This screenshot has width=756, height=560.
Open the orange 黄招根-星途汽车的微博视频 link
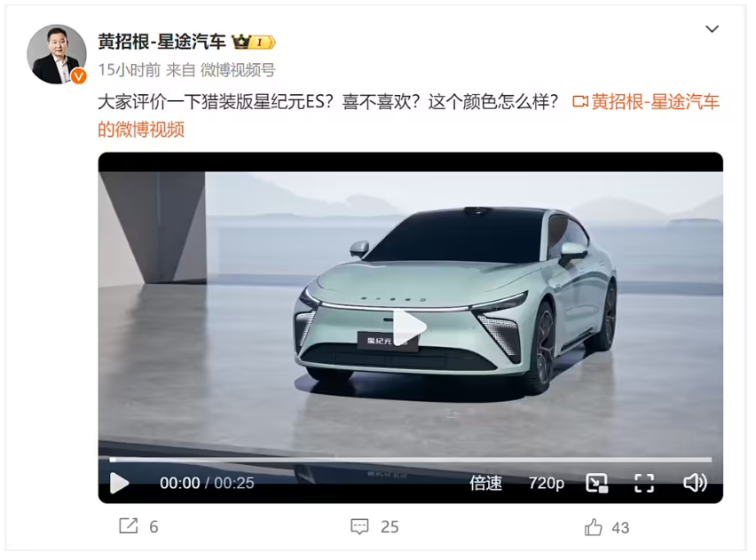[x=408, y=115]
